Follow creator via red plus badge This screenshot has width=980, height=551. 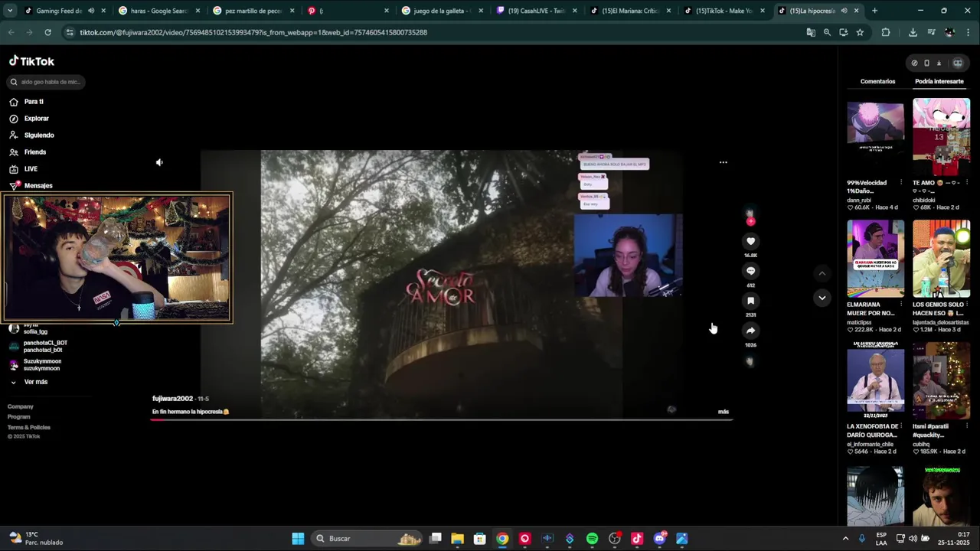click(750, 221)
